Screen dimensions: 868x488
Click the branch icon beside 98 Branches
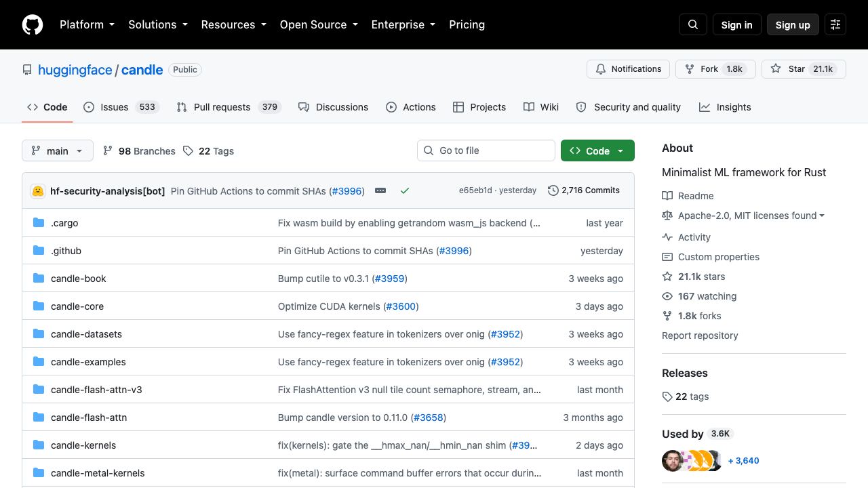[x=108, y=150]
